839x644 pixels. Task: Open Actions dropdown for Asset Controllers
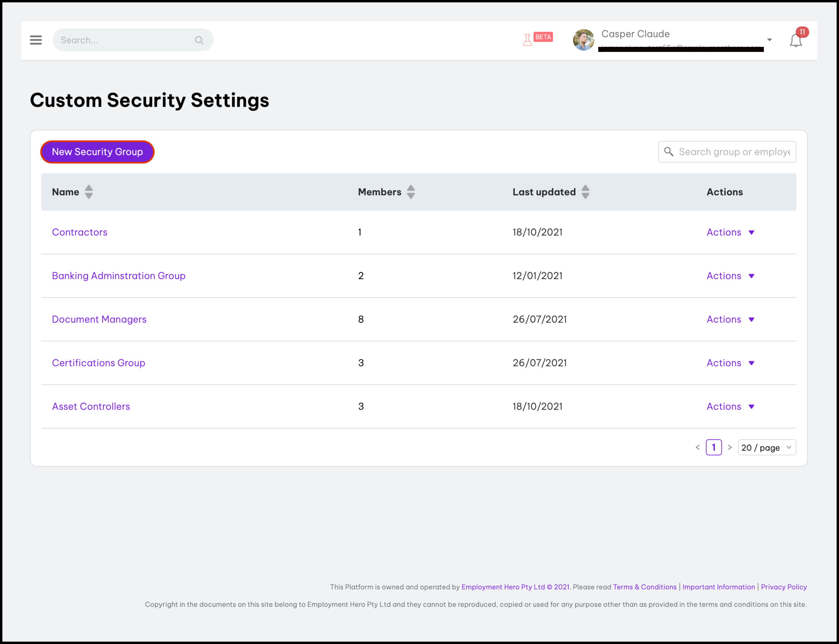730,406
